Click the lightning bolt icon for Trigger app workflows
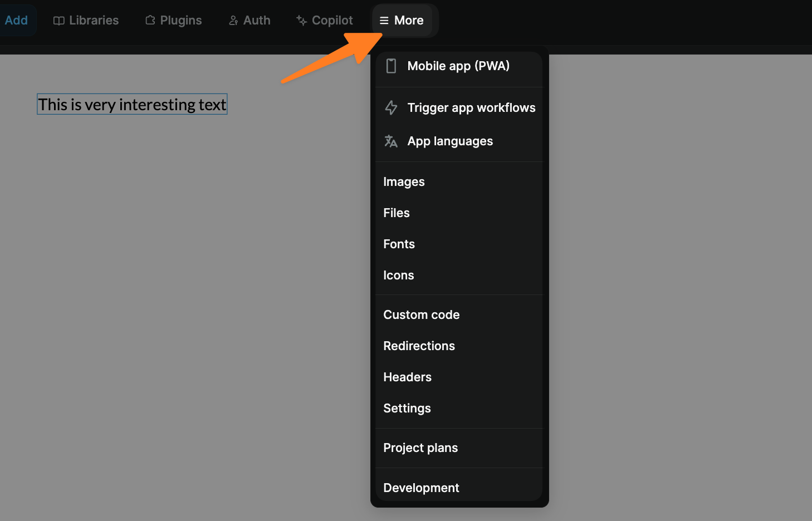The width and height of the screenshot is (812, 521). pyautogui.click(x=391, y=107)
